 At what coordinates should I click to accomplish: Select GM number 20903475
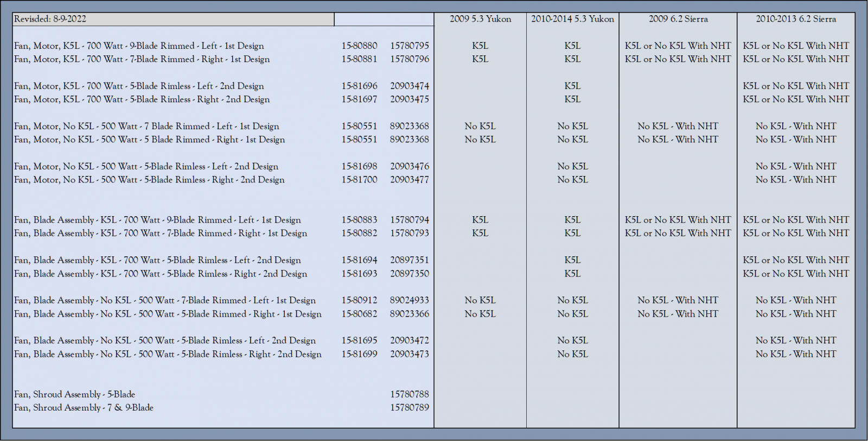(x=410, y=99)
